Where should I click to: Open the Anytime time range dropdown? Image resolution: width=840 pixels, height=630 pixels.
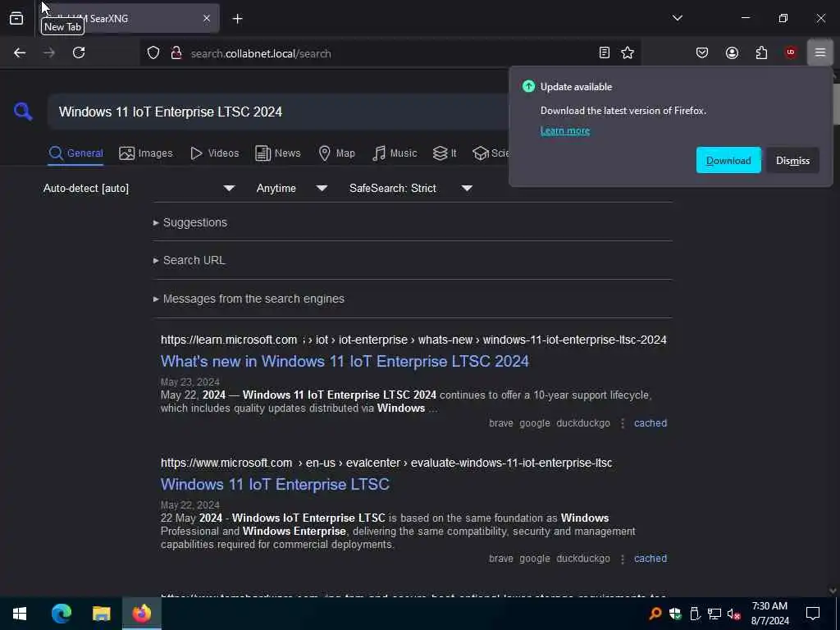tap(291, 188)
